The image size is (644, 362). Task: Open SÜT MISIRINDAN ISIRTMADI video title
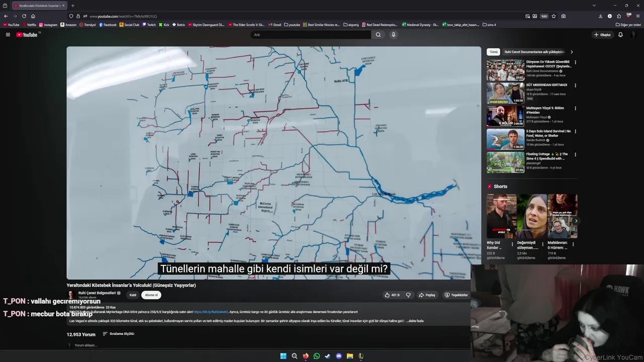click(x=546, y=85)
